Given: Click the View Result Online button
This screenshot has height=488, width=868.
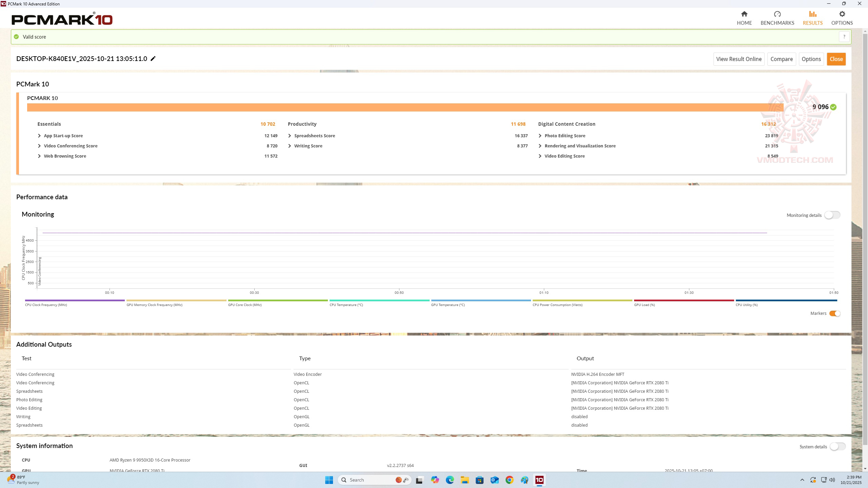Looking at the screenshot, I should 738,59.
